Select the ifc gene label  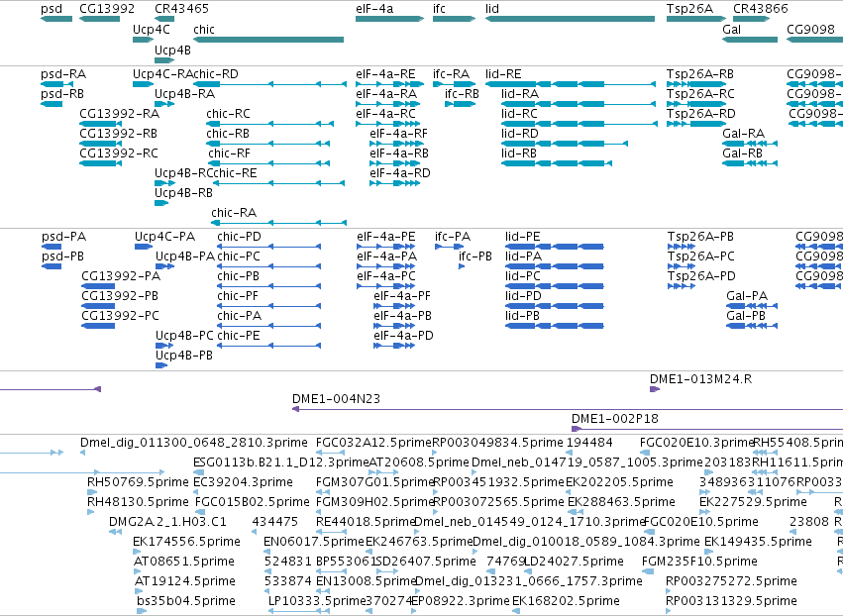439,9
